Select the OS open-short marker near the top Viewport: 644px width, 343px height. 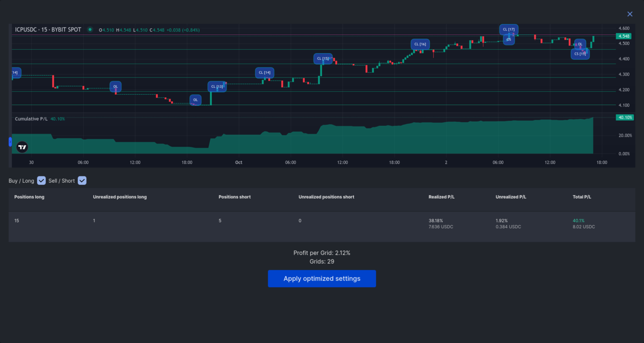[508, 39]
